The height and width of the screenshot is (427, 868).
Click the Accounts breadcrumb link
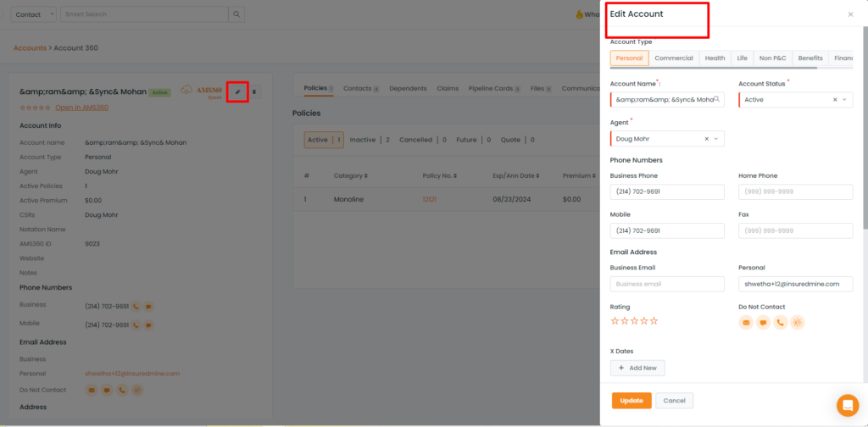click(30, 48)
